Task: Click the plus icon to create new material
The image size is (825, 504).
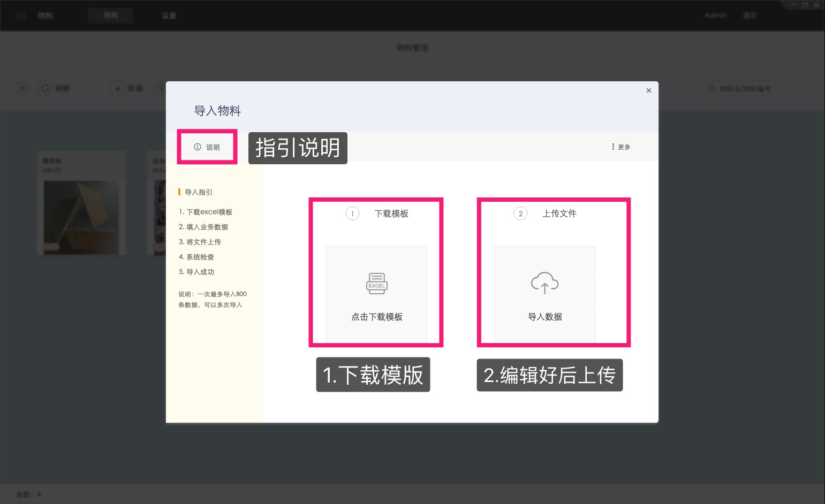Action: pos(117,88)
